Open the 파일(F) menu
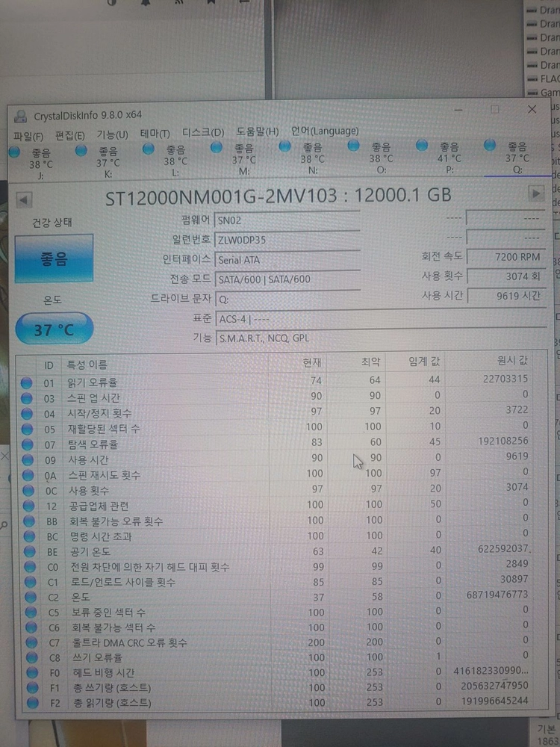 click(28, 137)
